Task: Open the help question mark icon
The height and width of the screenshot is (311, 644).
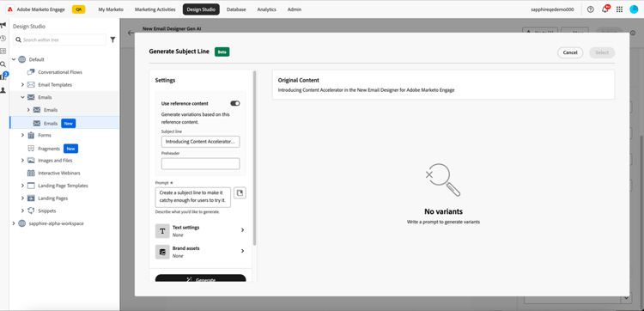Action: click(x=590, y=9)
